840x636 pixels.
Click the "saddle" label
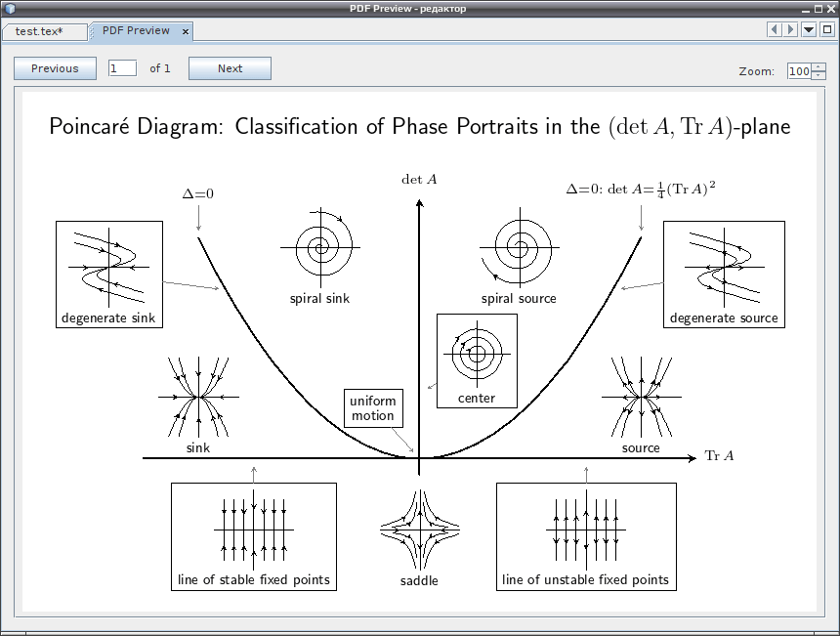[x=419, y=581]
